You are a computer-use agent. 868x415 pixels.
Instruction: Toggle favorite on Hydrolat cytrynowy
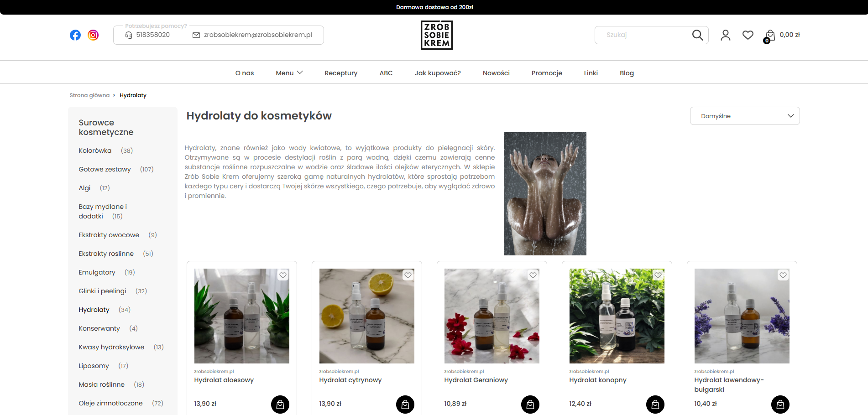pyautogui.click(x=408, y=275)
